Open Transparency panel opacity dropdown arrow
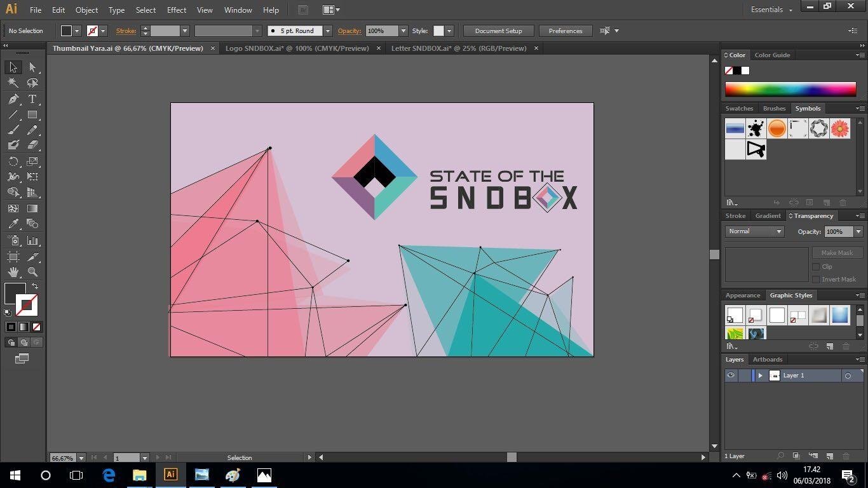Image resolution: width=868 pixels, height=488 pixels. [858, 232]
